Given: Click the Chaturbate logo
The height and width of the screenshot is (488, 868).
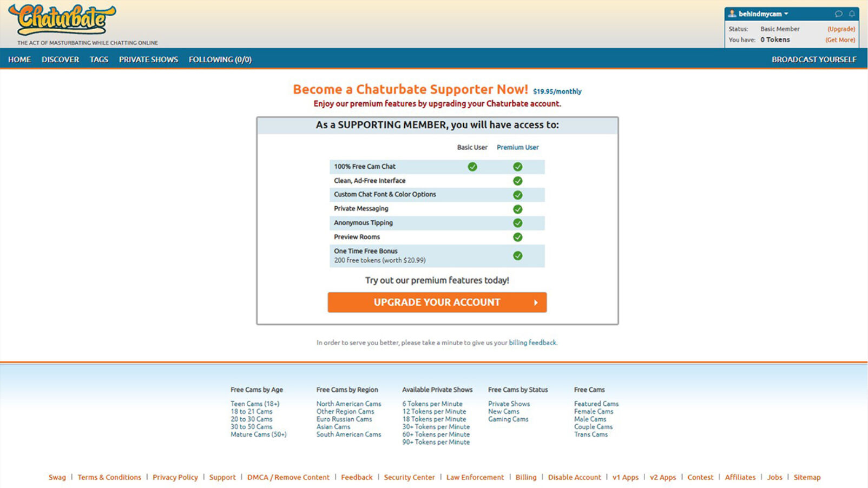Looking at the screenshot, I should tap(62, 22).
